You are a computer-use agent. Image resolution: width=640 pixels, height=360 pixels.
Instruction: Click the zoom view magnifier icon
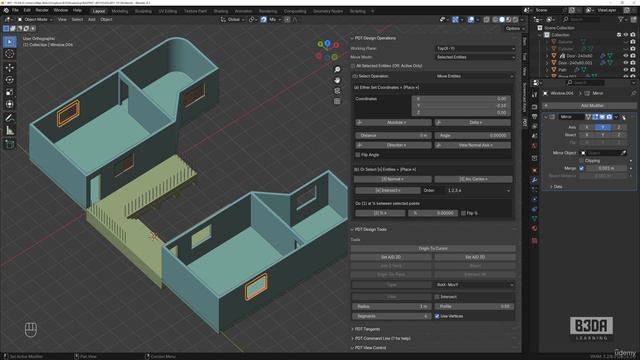coord(337,70)
